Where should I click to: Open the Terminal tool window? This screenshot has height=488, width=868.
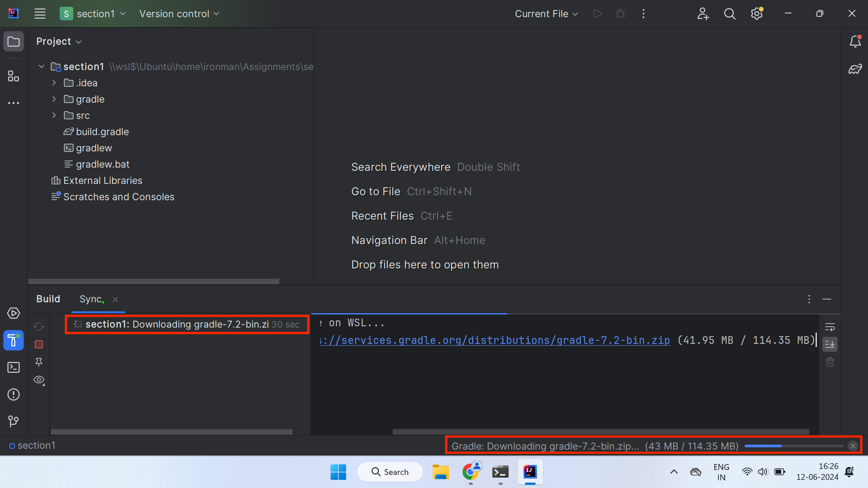tap(14, 367)
